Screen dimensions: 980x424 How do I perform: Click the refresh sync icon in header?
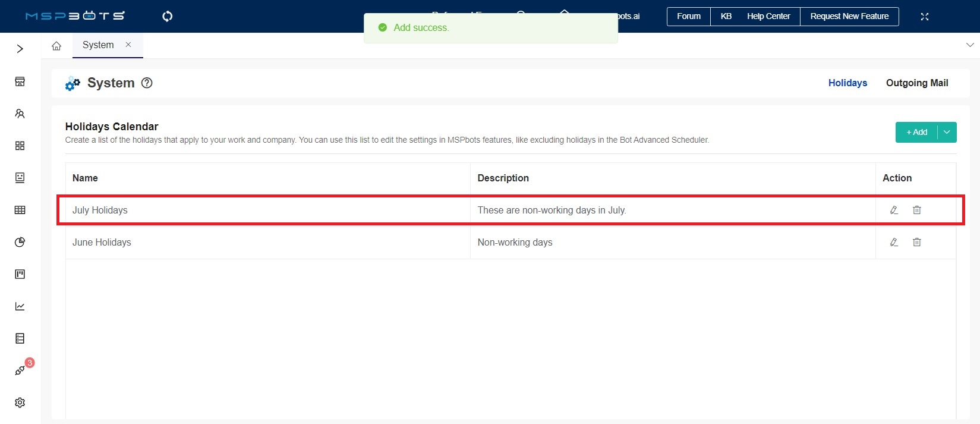point(168,16)
